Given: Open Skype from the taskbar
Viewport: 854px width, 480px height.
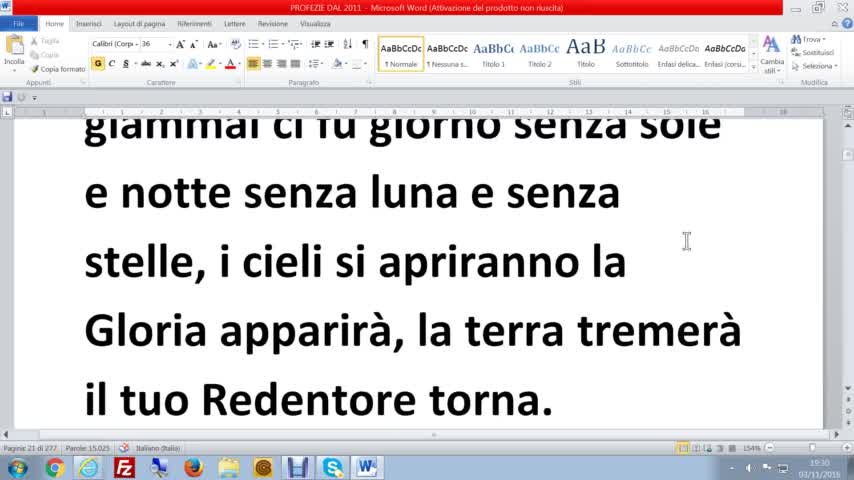Looking at the screenshot, I should click(x=332, y=467).
